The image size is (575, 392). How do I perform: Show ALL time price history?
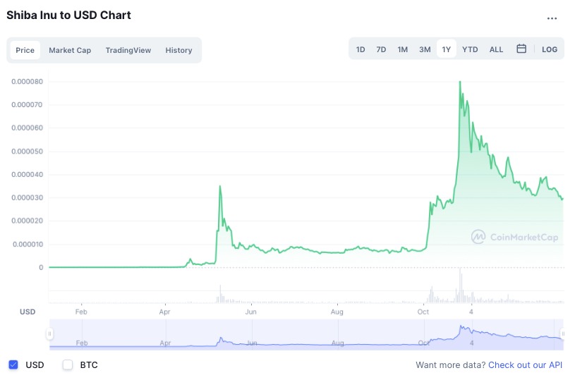pos(497,49)
